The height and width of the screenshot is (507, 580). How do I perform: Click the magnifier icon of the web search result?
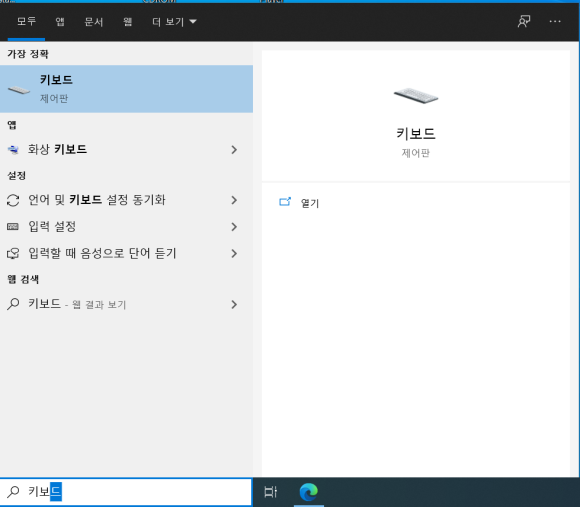(13, 304)
